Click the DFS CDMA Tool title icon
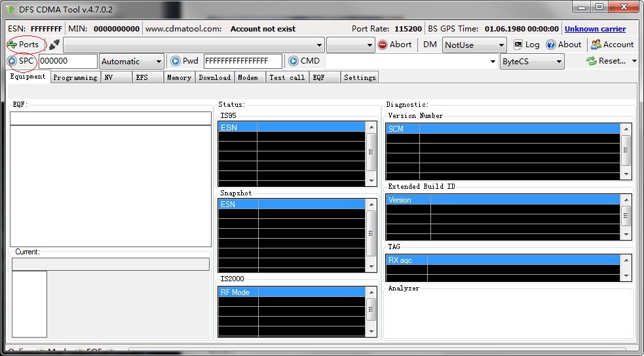The height and width of the screenshot is (356, 644). (10, 9)
